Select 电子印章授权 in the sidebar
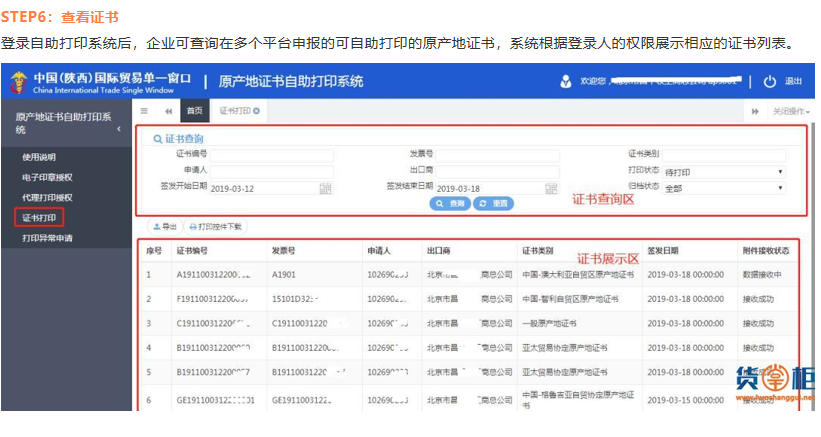Image resolution: width=821 pixels, height=437 pixels. [47, 177]
